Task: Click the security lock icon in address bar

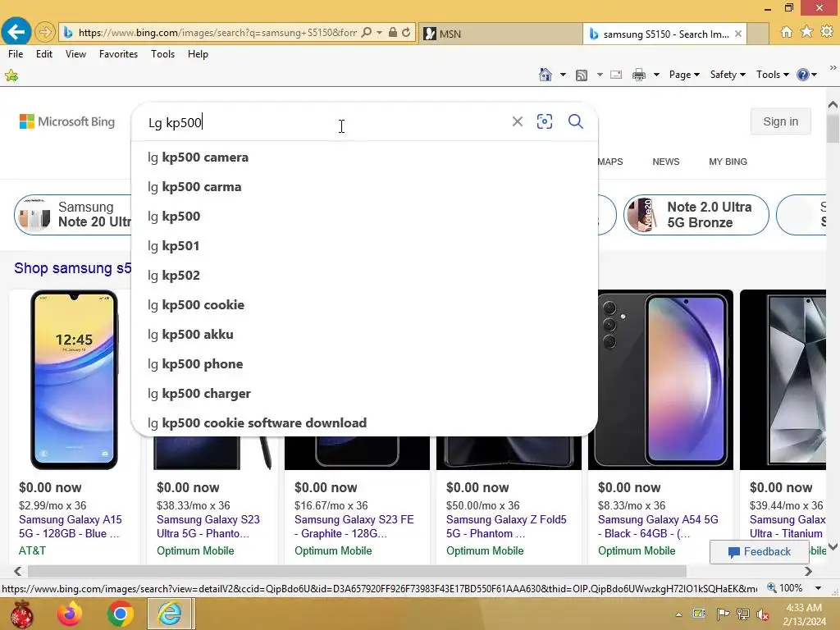Action: click(393, 33)
